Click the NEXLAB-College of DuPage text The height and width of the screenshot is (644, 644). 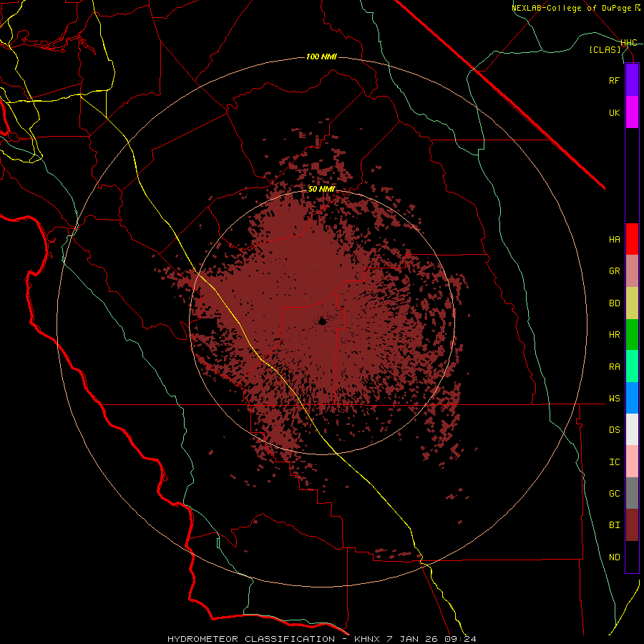(x=572, y=8)
